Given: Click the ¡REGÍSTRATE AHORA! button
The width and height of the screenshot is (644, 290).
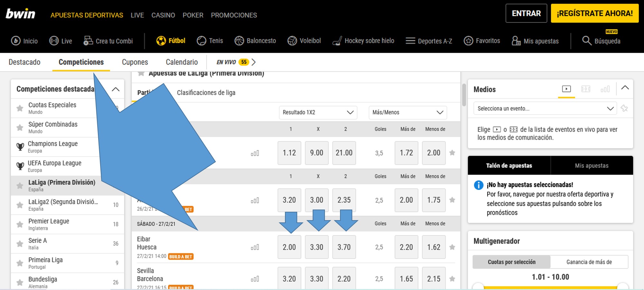Looking at the screenshot, I should (x=595, y=13).
